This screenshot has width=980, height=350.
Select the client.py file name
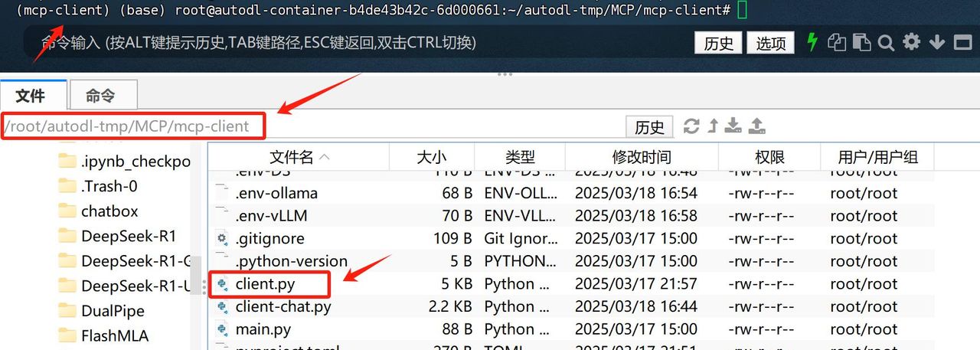pos(265,284)
